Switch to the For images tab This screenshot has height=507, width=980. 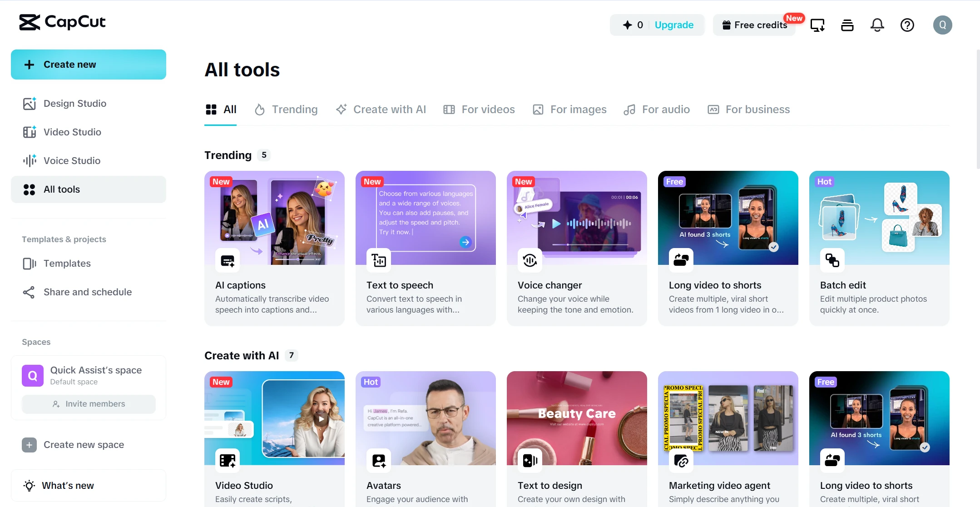[x=569, y=109]
